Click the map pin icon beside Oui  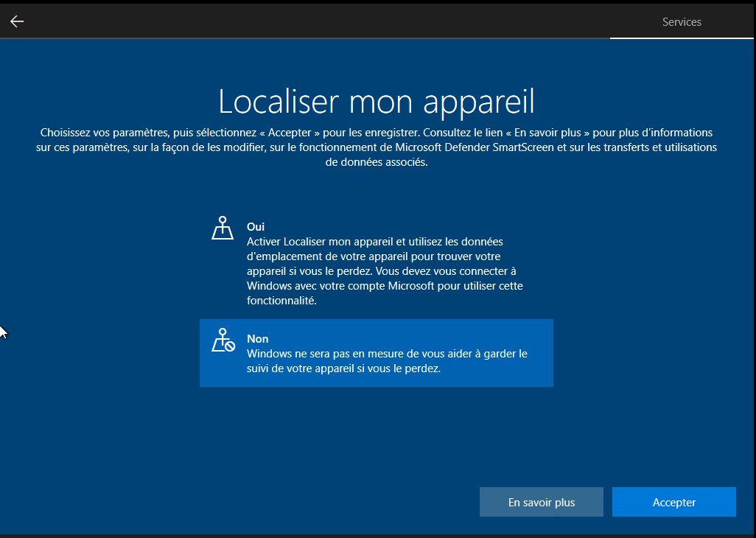pyautogui.click(x=223, y=228)
